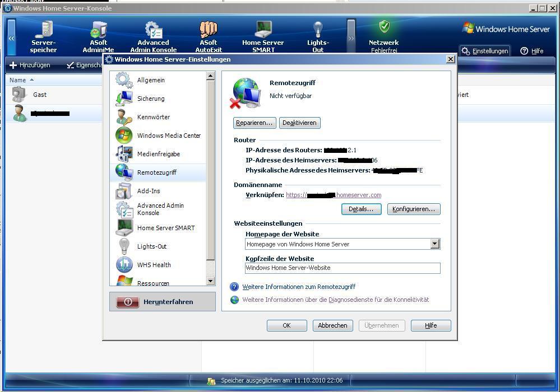Select the Gast user account row
The height and width of the screenshot is (392, 560).
54,95
